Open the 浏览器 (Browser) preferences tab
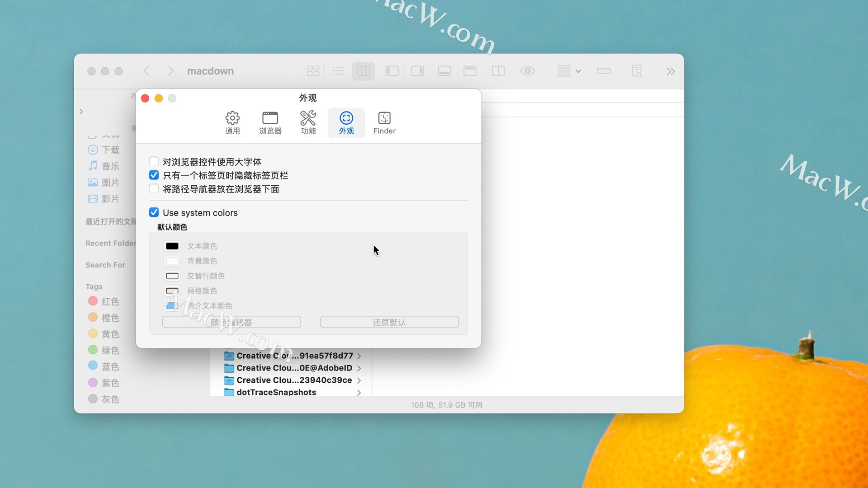Image resolution: width=868 pixels, height=488 pixels. point(270,123)
